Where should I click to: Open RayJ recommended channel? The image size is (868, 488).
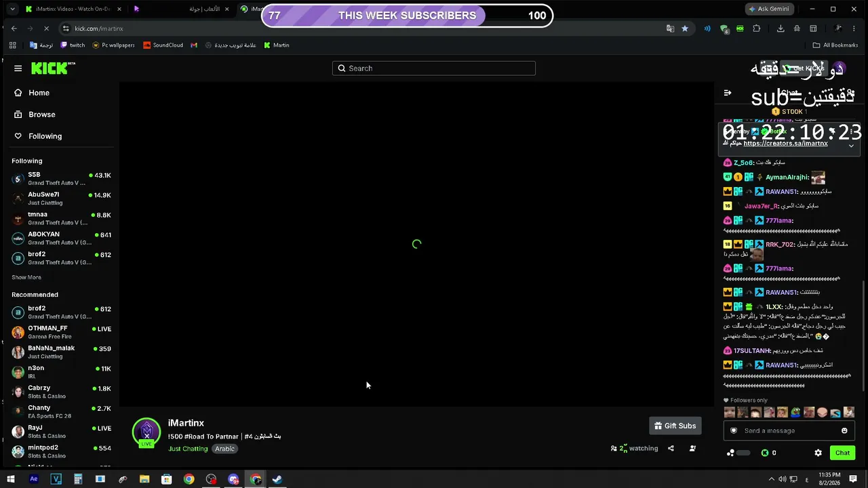click(61, 431)
